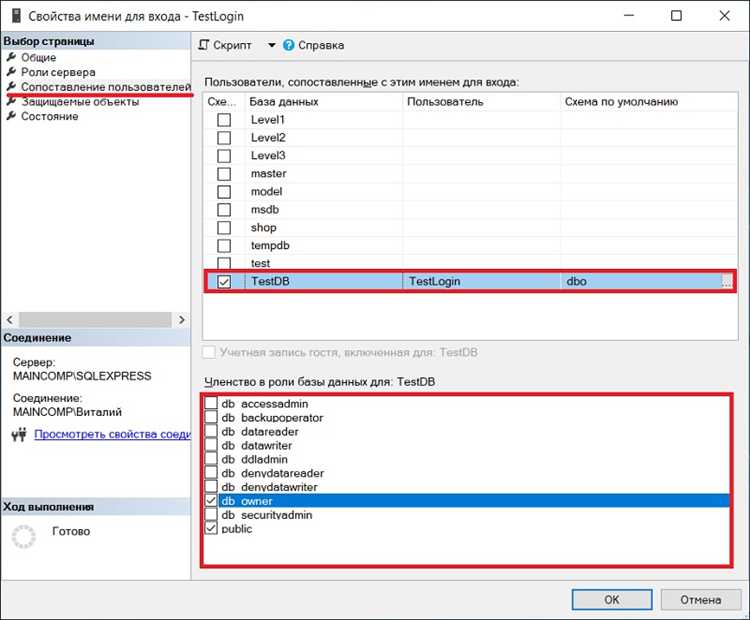Check db_ddladmin role
This screenshot has width=750, height=620.
(211, 459)
